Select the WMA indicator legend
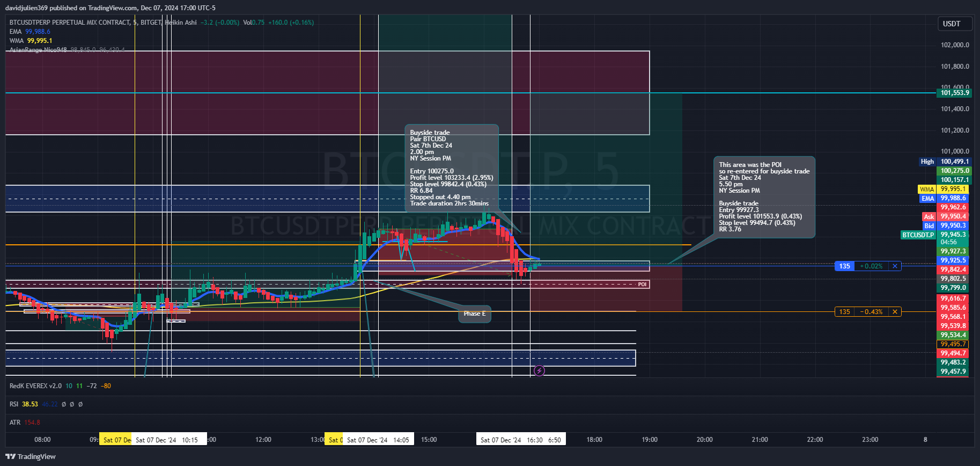The width and height of the screenshot is (980, 466). [x=31, y=41]
